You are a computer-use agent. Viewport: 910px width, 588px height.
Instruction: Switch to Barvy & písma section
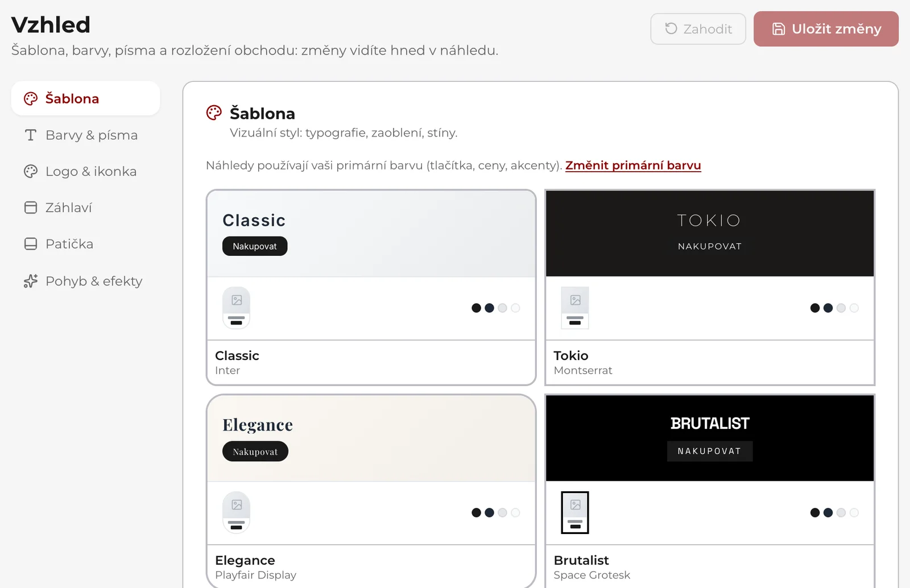[85, 135]
